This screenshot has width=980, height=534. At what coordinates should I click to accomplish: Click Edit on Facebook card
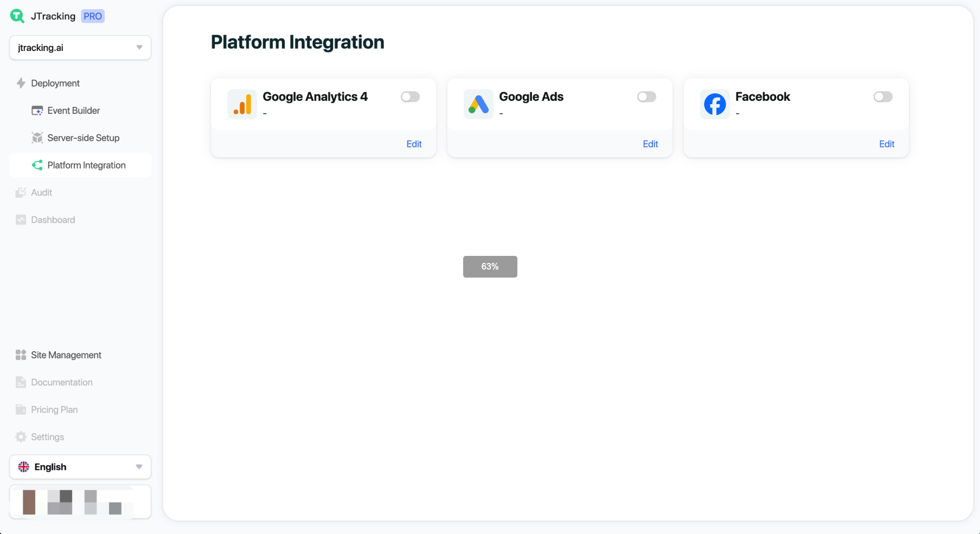[x=886, y=144]
